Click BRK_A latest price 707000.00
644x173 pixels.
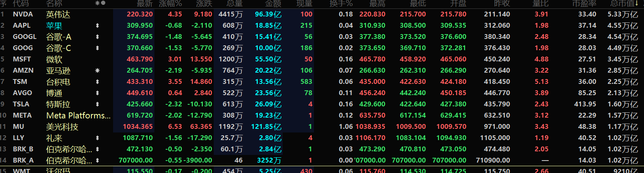pyautogui.click(x=136, y=161)
